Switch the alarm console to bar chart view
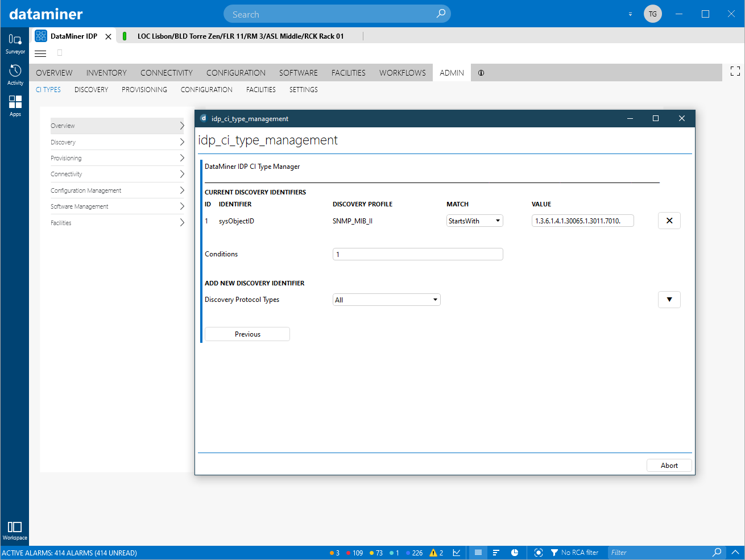This screenshot has height=560, width=745. coord(496,553)
